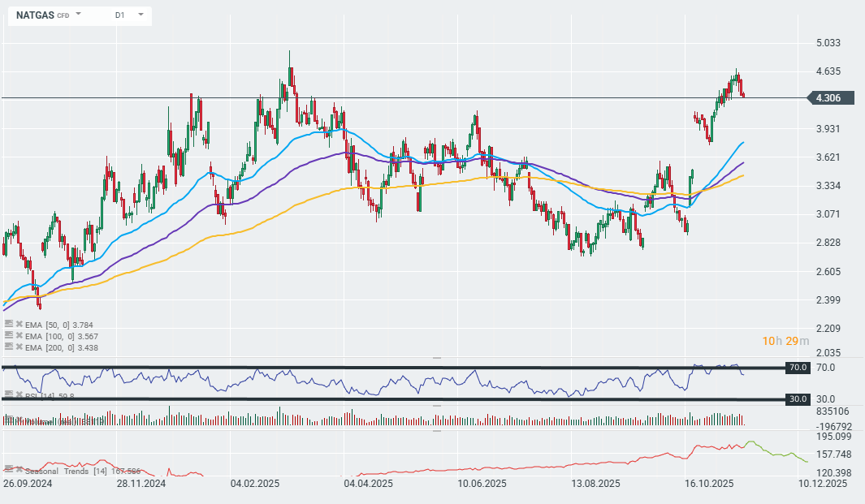
Task: Open the D1 timeframe dropdown
Action: coord(141,15)
